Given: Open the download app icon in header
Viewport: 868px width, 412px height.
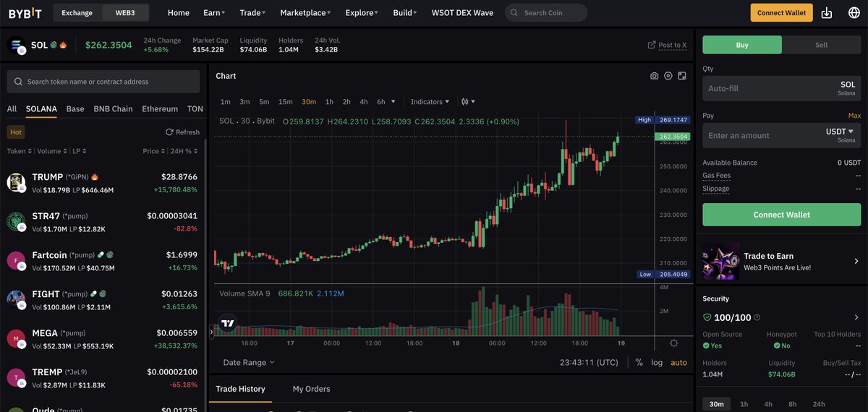Looking at the screenshot, I should [x=827, y=13].
